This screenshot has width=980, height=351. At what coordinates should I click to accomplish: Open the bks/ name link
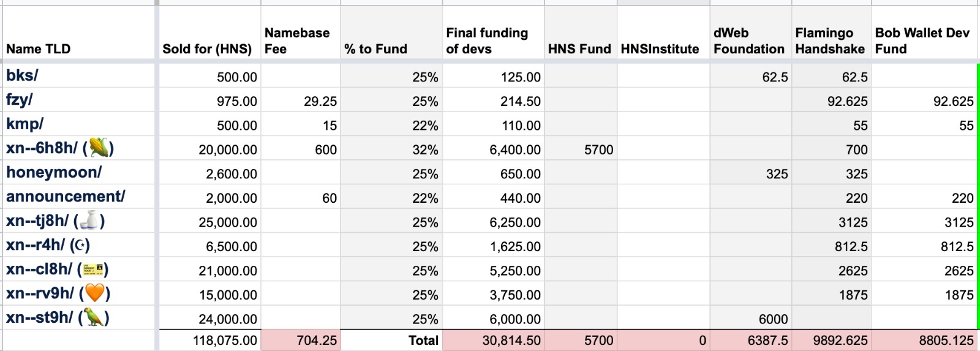(x=22, y=75)
